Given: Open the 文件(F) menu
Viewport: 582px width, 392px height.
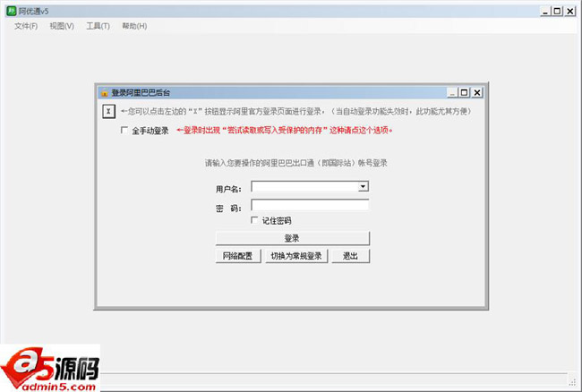Looking at the screenshot, I should pyautogui.click(x=26, y=26).
